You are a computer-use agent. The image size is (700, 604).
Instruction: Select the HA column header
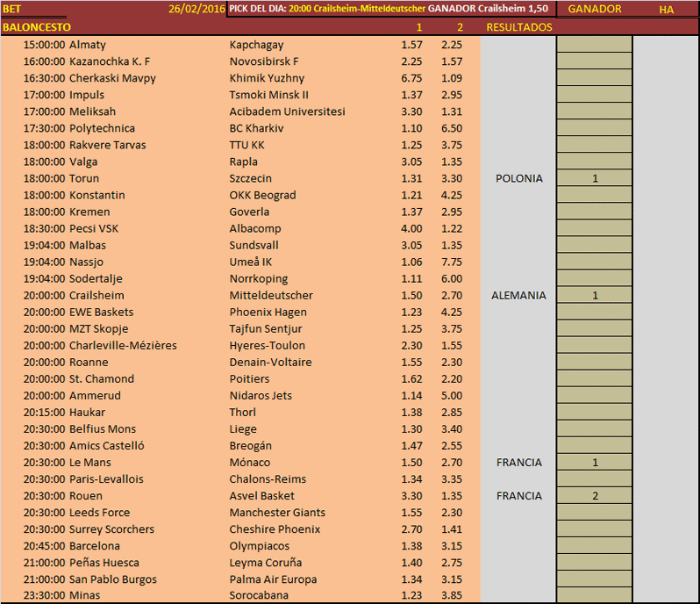pos(666,10)
